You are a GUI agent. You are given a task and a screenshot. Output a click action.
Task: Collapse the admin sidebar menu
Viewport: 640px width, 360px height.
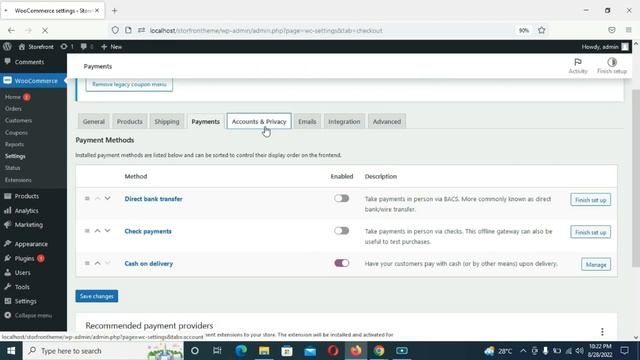[x=33, y=315]
